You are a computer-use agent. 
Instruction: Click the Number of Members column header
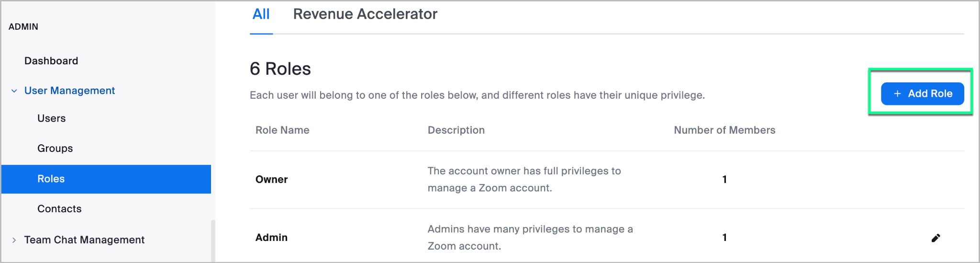(x=724, y=130)
